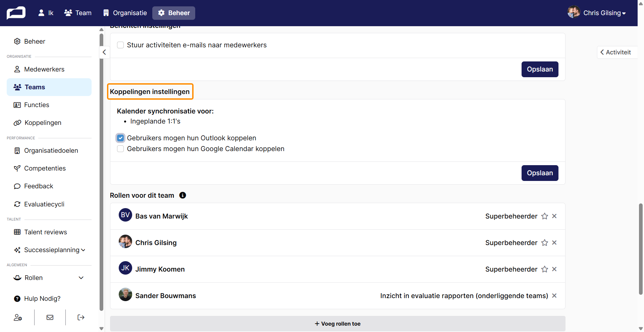Switch to the Team tab
Image resolution: width=644 pixels, height=332 pixels.
coord(78,13)
